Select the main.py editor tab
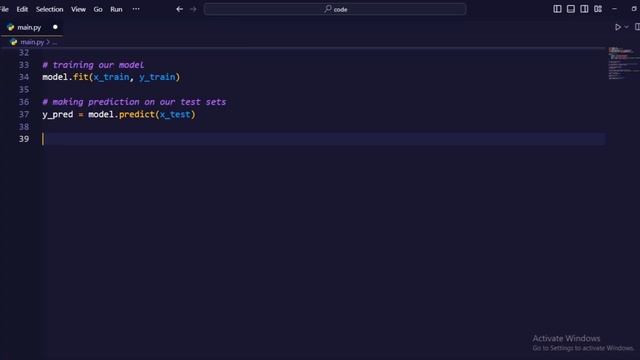This screenshot has width=640, height=360. pos(32,27)
